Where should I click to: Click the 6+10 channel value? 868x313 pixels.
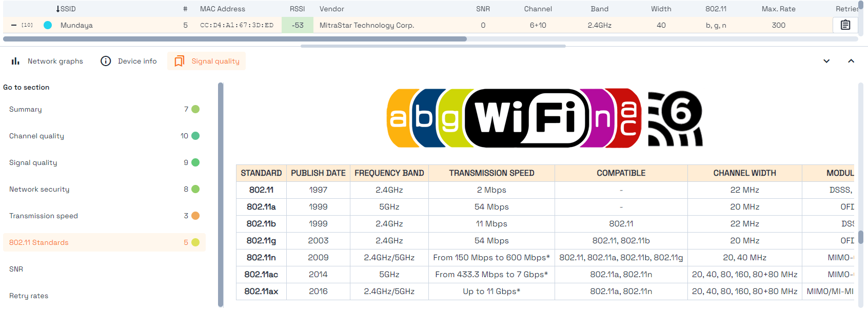pos(538,25)
